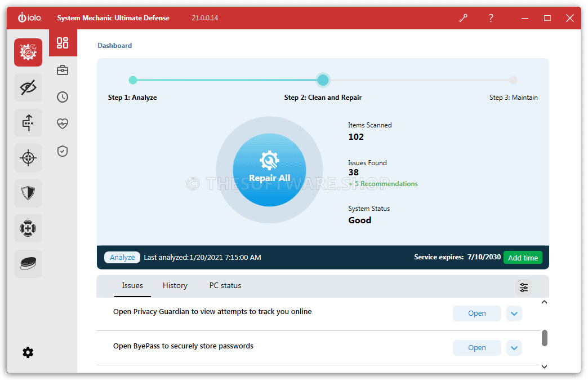Click the key activation icon in title bar
Viewport: 588px width, 380px height.
pos(464,18)
